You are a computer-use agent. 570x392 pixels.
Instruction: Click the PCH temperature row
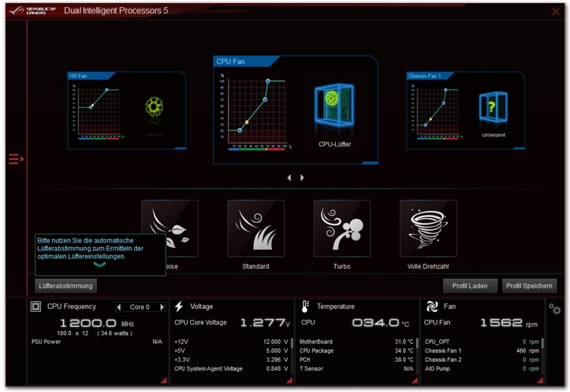coord(357,360)
